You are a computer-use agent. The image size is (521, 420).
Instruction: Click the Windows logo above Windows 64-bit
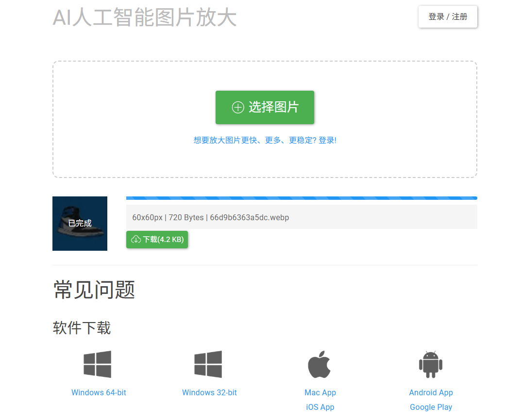click(98, 364)
